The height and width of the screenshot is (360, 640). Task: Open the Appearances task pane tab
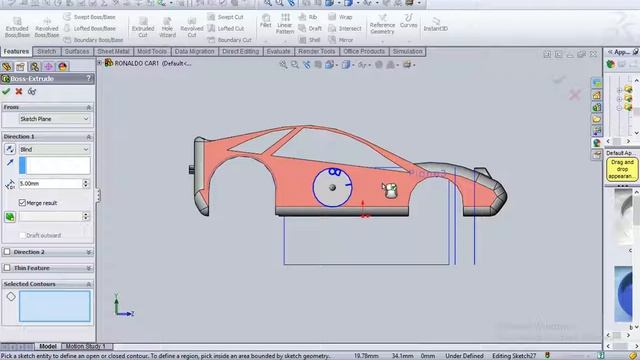coord(597,143)
